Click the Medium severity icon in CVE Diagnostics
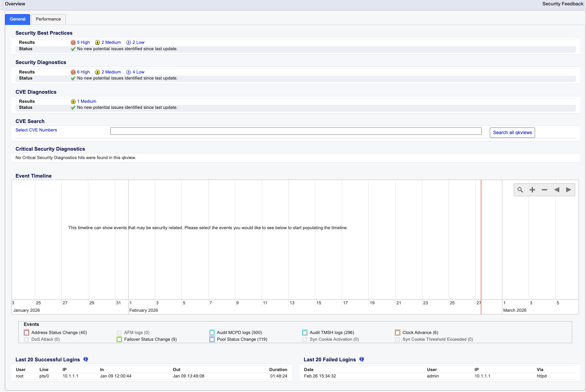The height and width of the screenshot is (392, 586). pos(73,101)
